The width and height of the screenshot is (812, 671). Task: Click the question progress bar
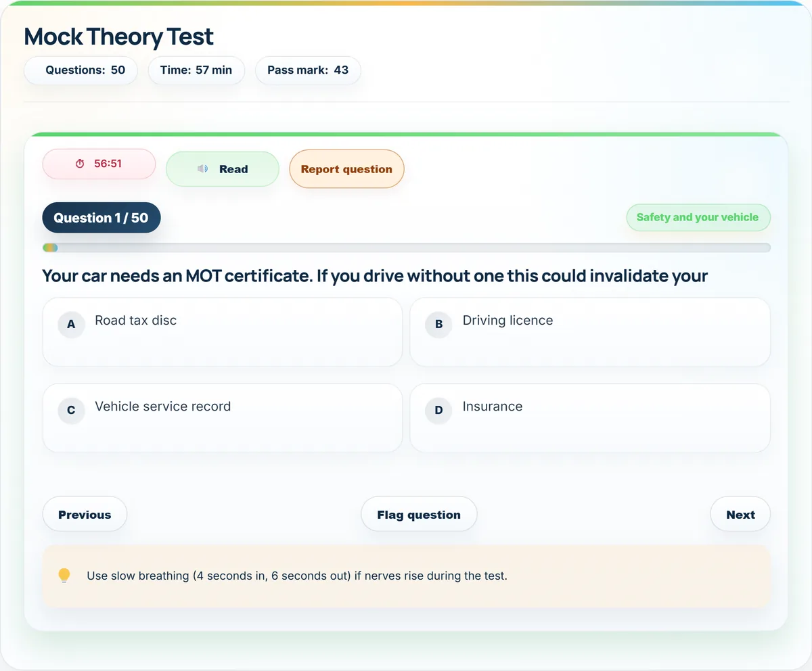[x=406, y=248]
